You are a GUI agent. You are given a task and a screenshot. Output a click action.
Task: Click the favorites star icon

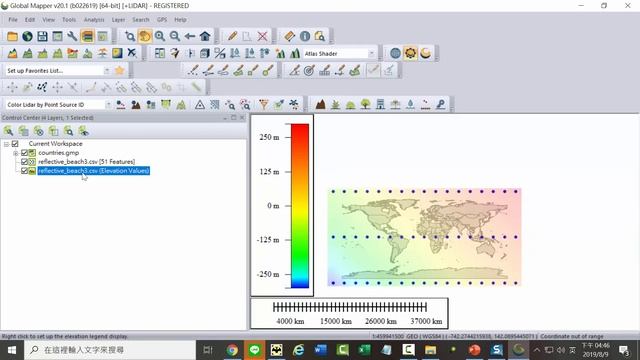point(120,70)
